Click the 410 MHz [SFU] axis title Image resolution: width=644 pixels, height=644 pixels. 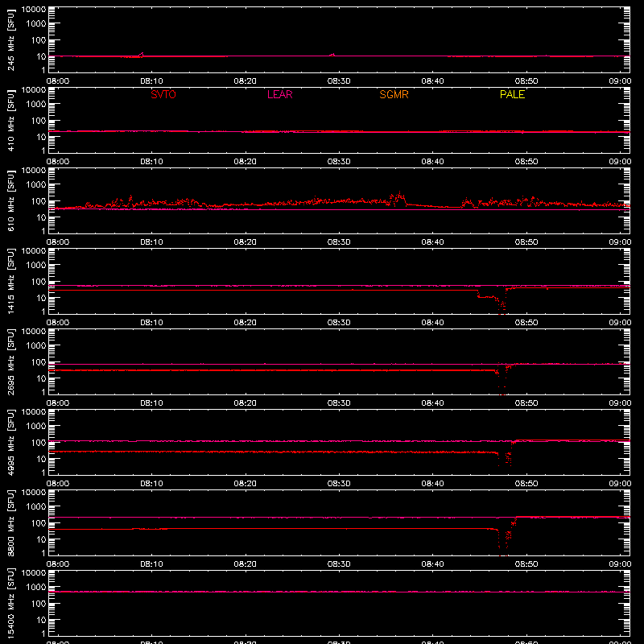(x=10, y=120)
